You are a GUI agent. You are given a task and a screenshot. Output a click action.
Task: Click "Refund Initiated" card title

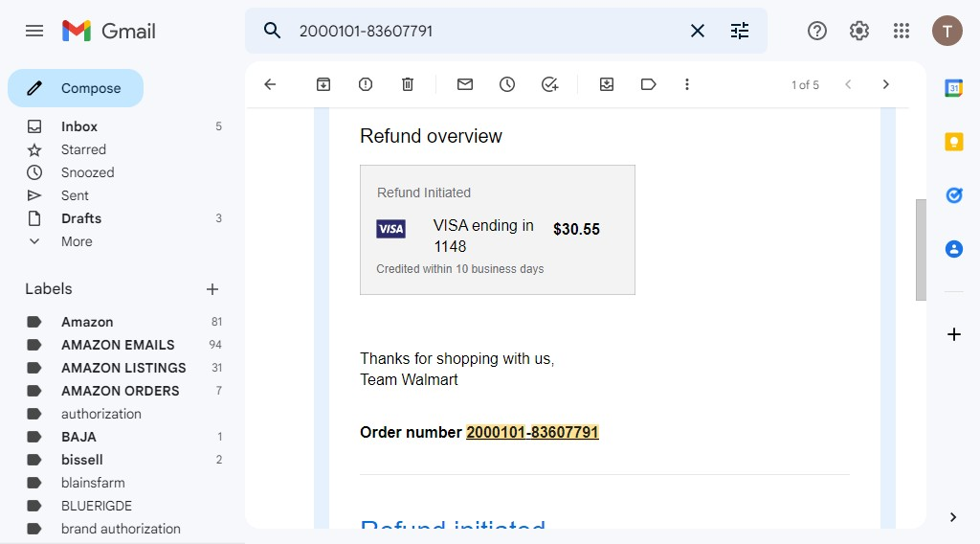[x=424, y=193]
